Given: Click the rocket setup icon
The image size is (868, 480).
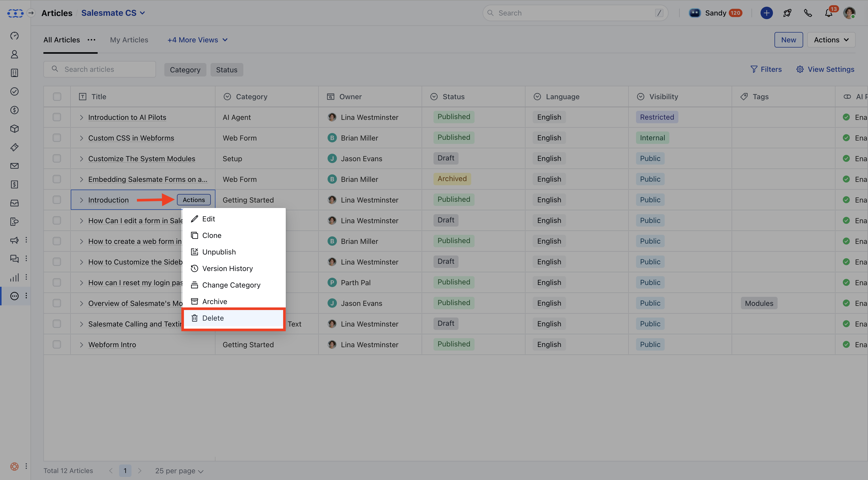Looking at the screenshot, I should (787, 13).
